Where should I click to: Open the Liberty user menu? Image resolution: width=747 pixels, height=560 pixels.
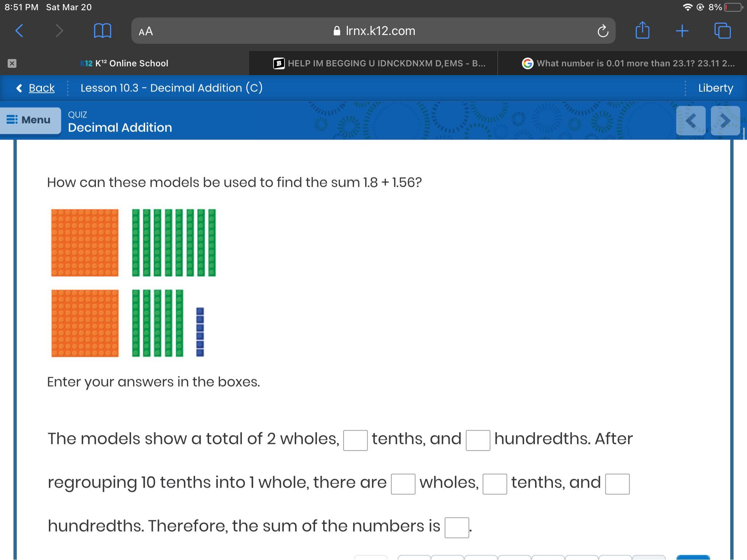click(715, 88)
